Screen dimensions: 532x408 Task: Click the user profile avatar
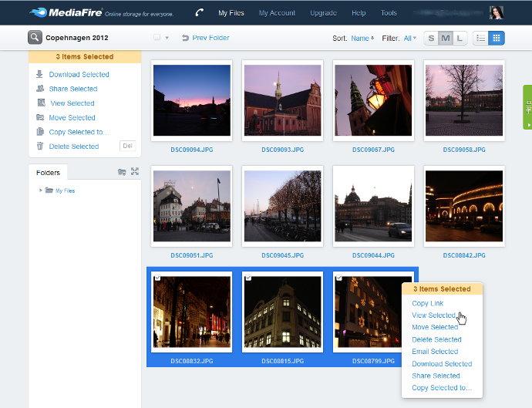[497, 12]
